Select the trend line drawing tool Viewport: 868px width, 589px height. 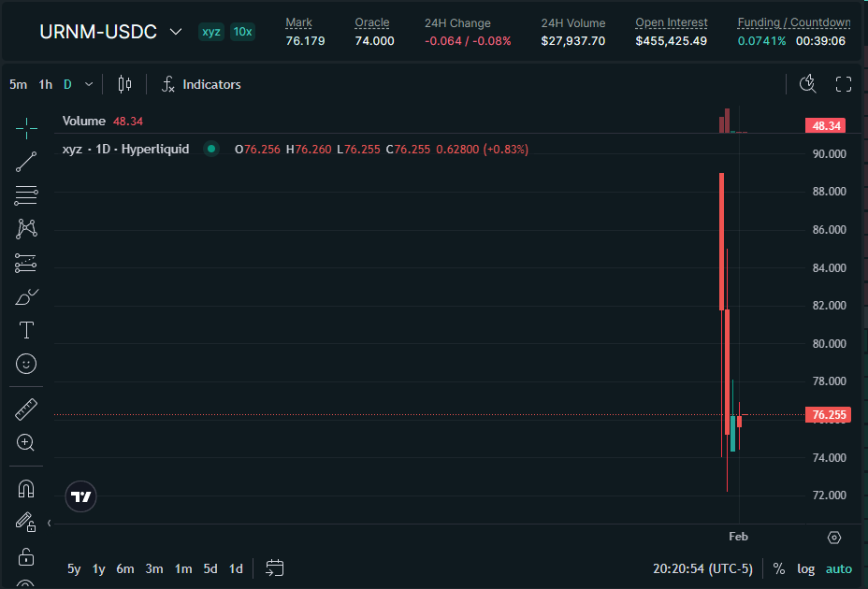(x=26, y=162)
